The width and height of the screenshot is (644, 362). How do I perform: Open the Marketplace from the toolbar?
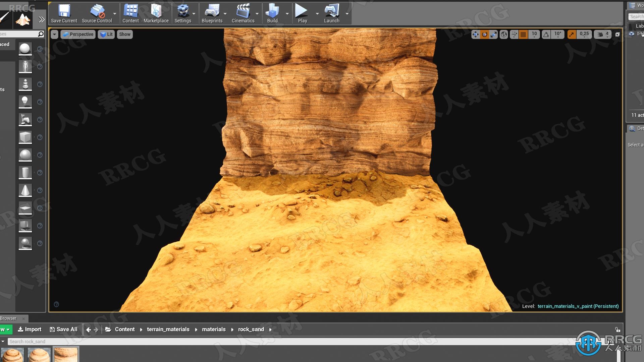click(x=156, y=13)
